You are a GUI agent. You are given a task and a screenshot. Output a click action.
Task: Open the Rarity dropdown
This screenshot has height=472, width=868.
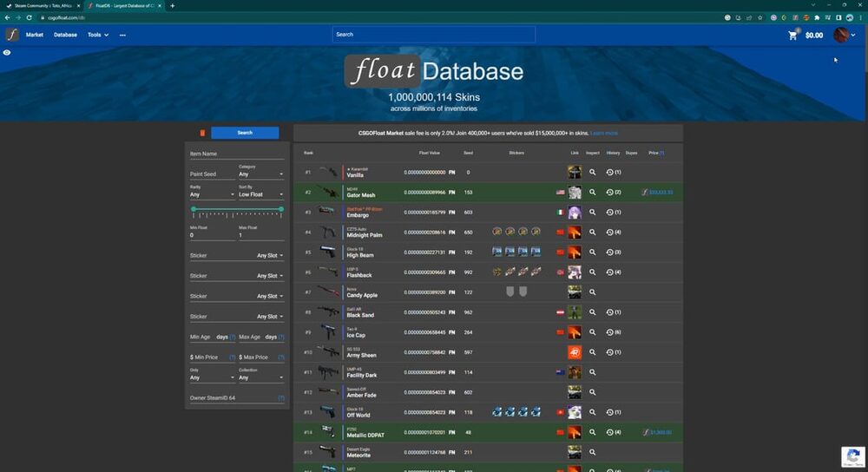(x=213, y=194)
